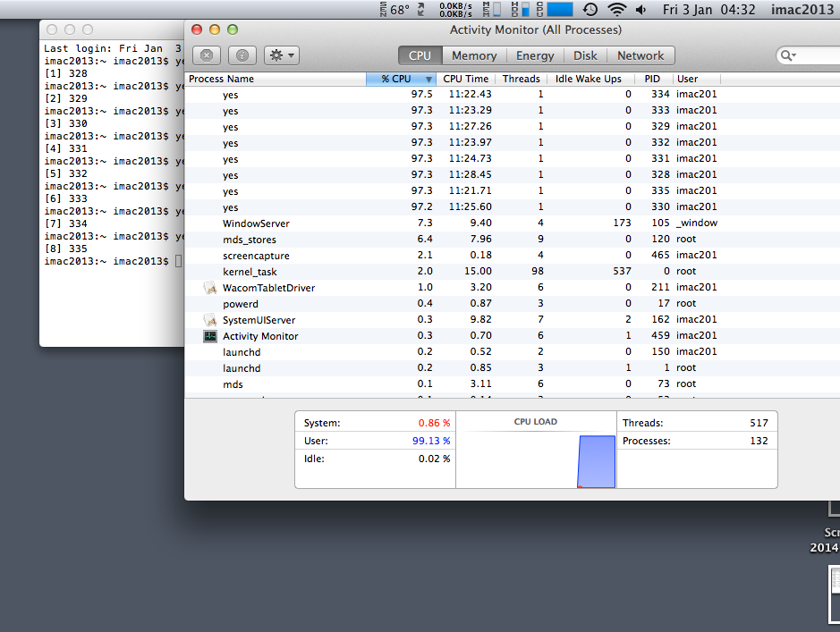Open the gear action dropdown menu

tap(282, 55)
